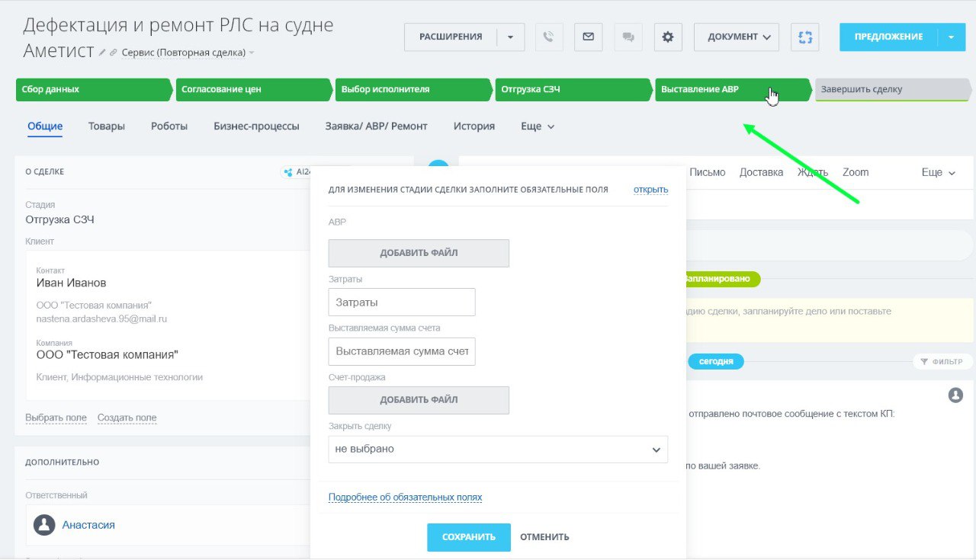976x560 pixels.
Task: Open the Документ dropdown
Action: [736, 37]
